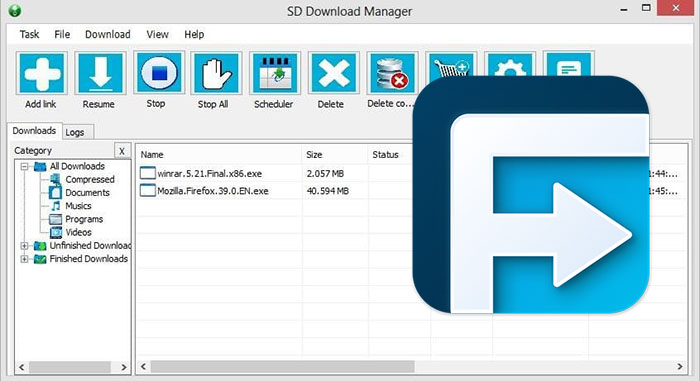The image size is (700, 381).
Task: Click the Unfinished Downloads folder icon
Action: (x=40, y=246)
